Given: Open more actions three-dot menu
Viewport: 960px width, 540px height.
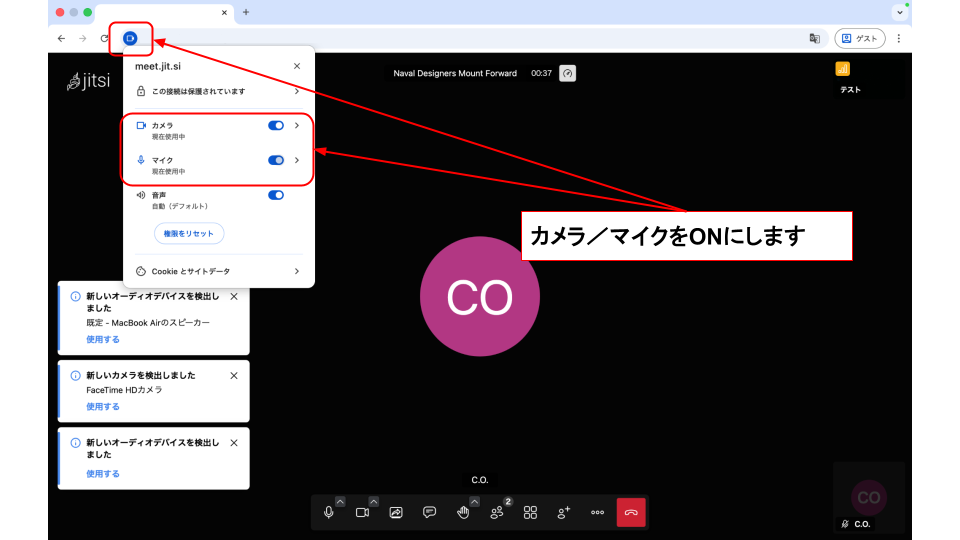Looking at the screenshot, I should click(x=597, y=512).
